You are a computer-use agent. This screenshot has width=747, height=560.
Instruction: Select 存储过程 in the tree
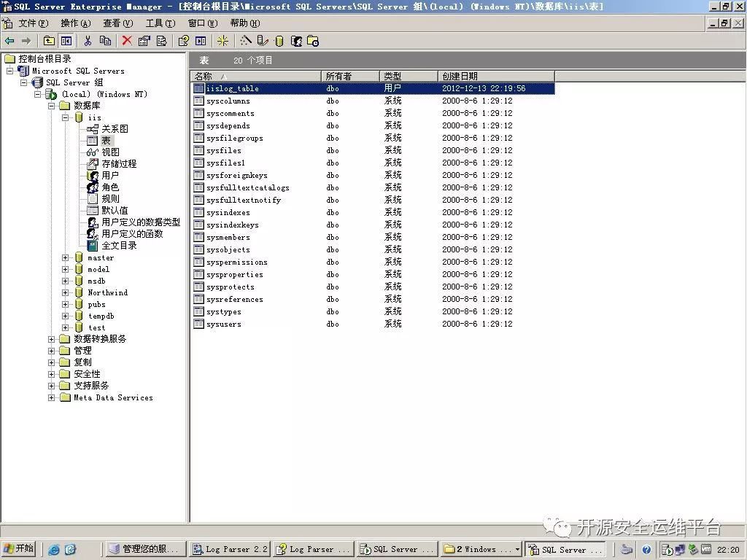coord(119,164)
